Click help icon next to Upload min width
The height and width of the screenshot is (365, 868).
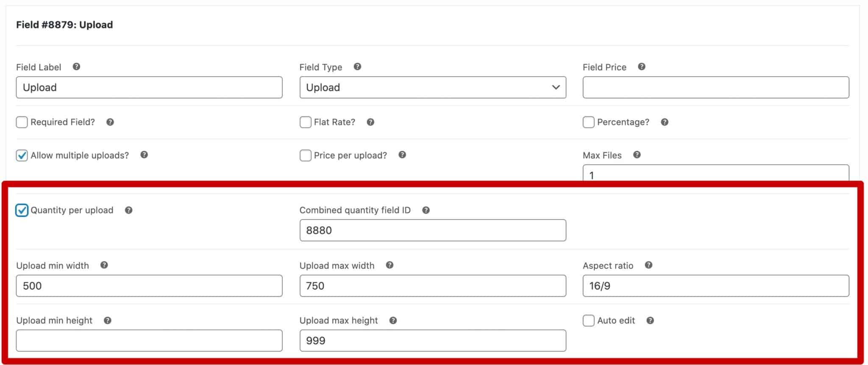click(x=104, y=265)
